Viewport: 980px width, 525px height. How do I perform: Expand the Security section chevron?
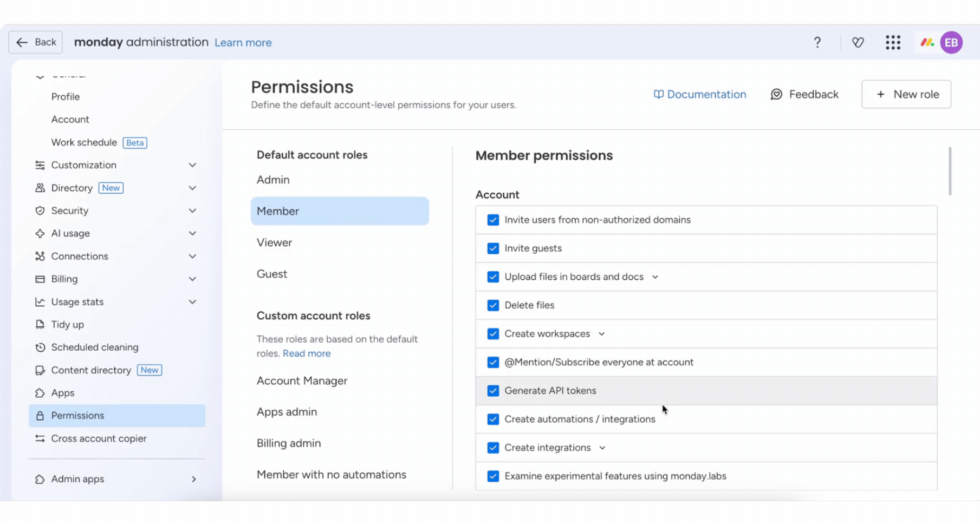(192, 211)
